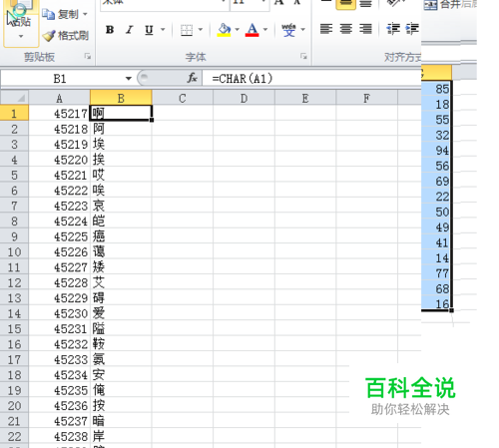This screenshot has width=499, height=448.
Task: Click cell B2 showing 阿
Action: point(121,129)
